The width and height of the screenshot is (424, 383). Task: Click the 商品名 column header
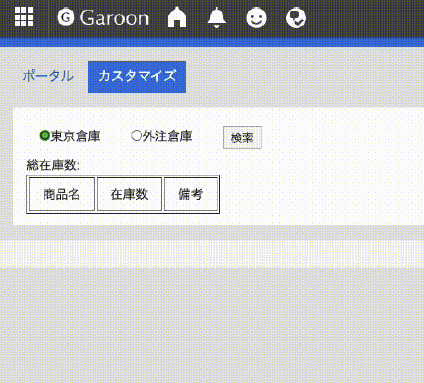(x=62, y=194)
